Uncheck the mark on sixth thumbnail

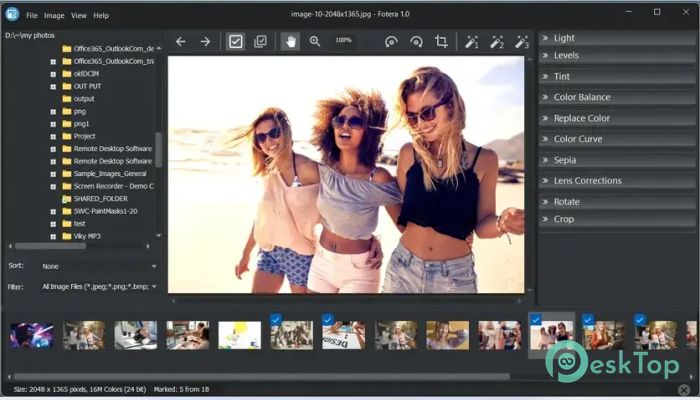tap(275, 319)
